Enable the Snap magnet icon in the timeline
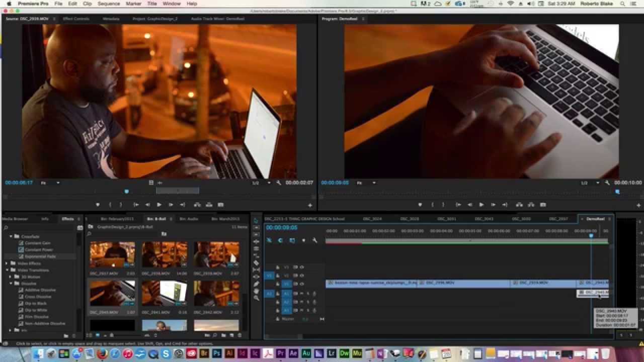Screen dimensions: 644x362 (270, 240)
